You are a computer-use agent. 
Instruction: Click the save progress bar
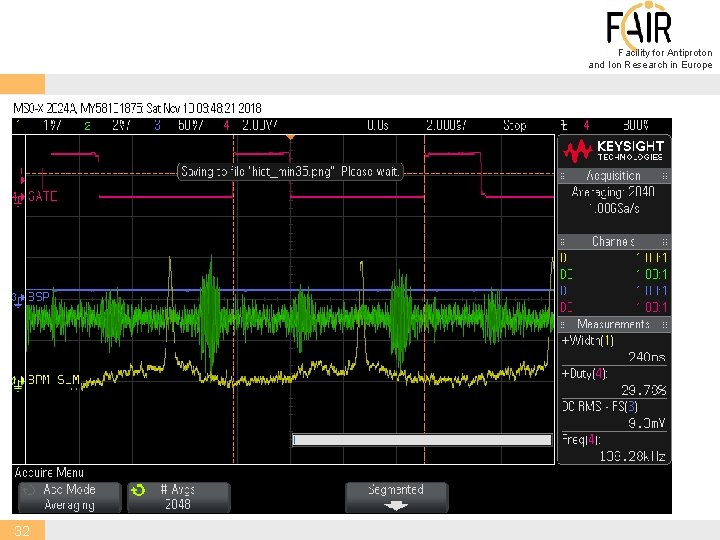(x=422, y=440)
